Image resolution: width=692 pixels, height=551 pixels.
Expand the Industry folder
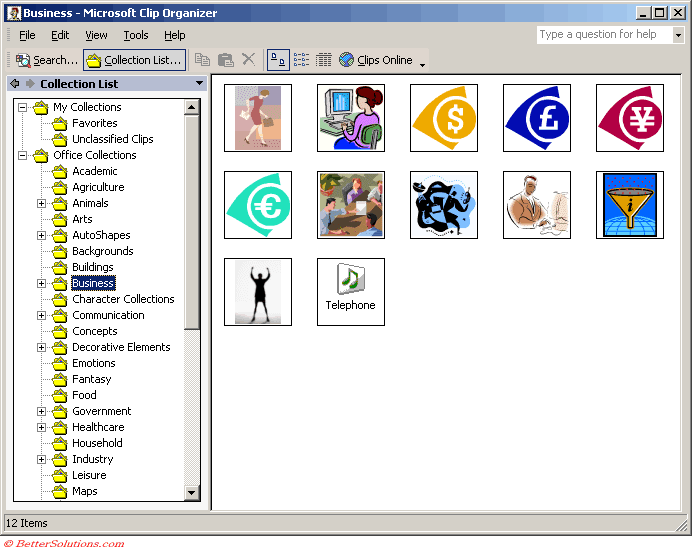pyautogui.click(x=41, y=460)
